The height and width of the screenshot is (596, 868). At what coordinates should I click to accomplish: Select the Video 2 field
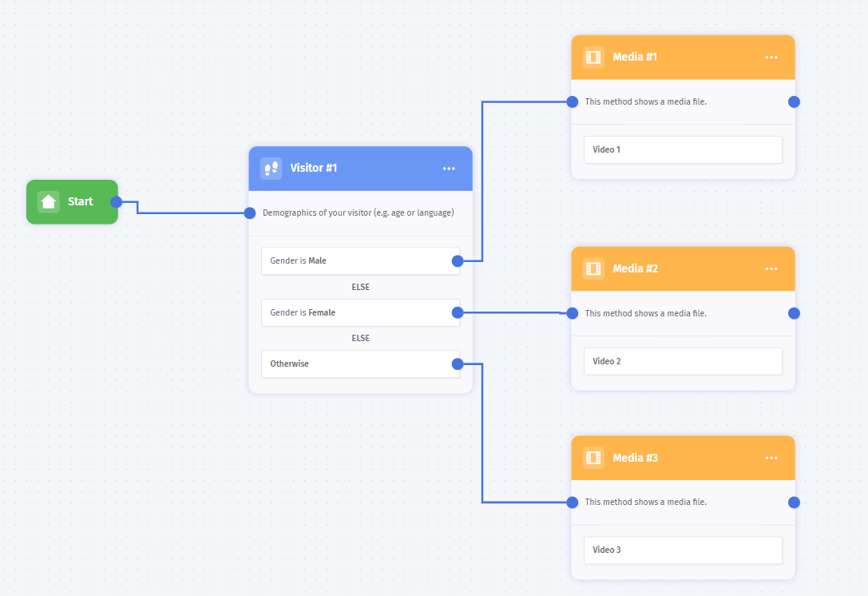pos(683,361)
